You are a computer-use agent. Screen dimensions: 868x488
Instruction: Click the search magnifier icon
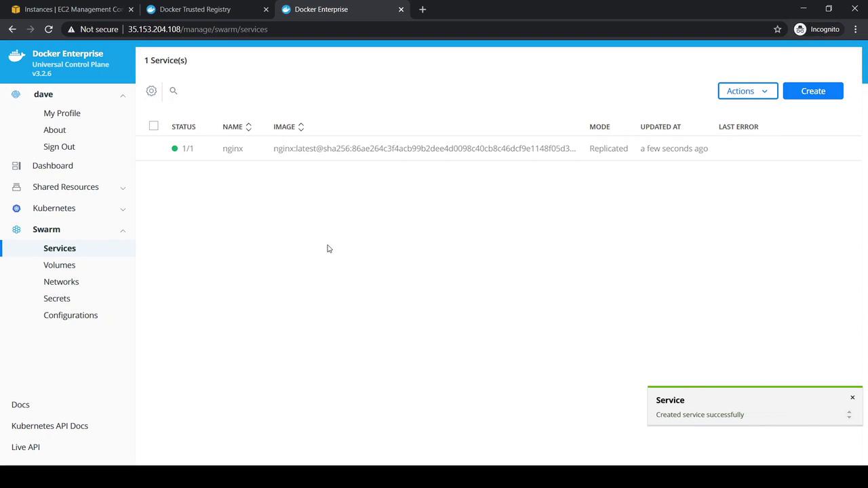(174, 91)
